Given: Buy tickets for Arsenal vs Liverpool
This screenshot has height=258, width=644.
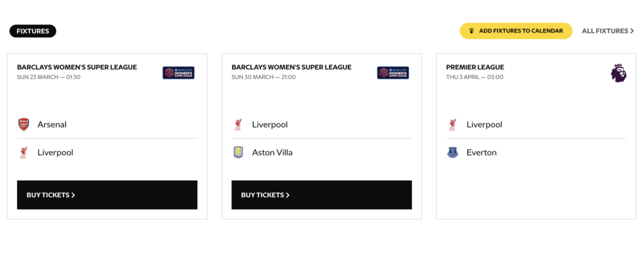Looking at the screenshot, I should [x=107, y=195].
